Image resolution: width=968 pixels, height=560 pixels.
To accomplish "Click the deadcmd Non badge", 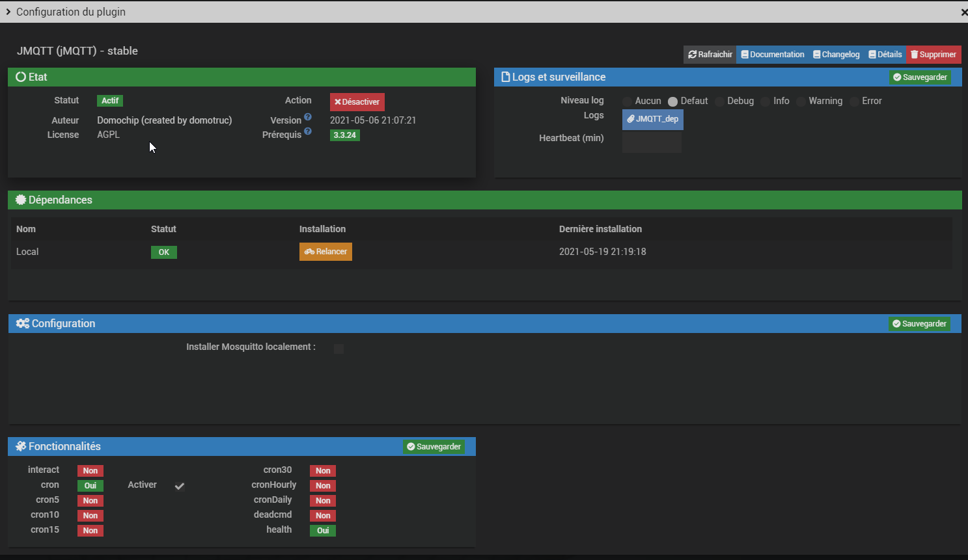I will tap(323, 516).
